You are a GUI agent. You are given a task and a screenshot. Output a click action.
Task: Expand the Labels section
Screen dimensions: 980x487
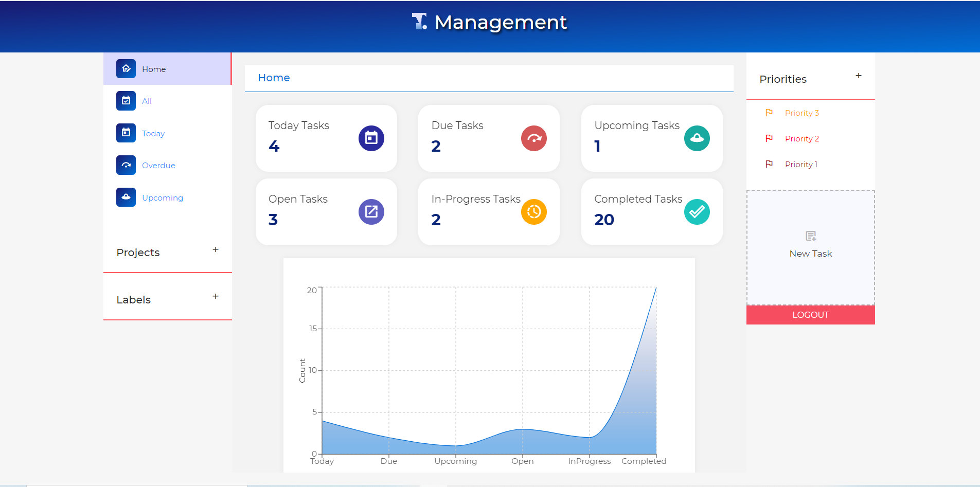(x=216, y=296)
